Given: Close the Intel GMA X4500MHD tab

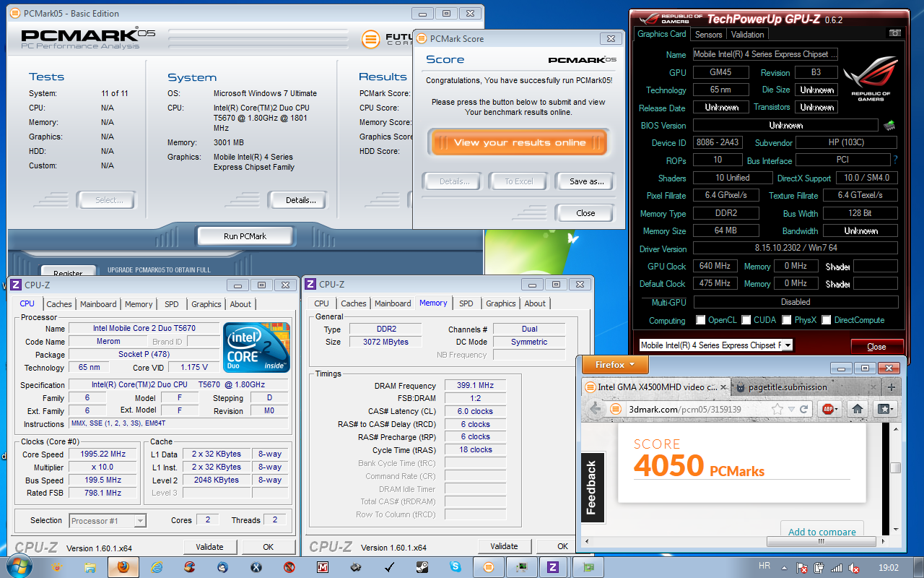Looking at the screenshot, I should (724, 387).
